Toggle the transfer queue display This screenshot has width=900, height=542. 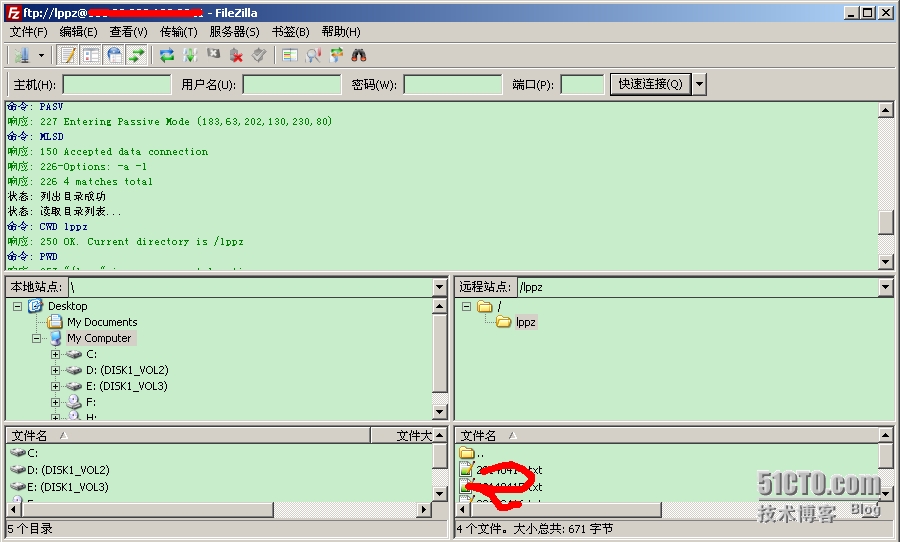pos(137,55)
